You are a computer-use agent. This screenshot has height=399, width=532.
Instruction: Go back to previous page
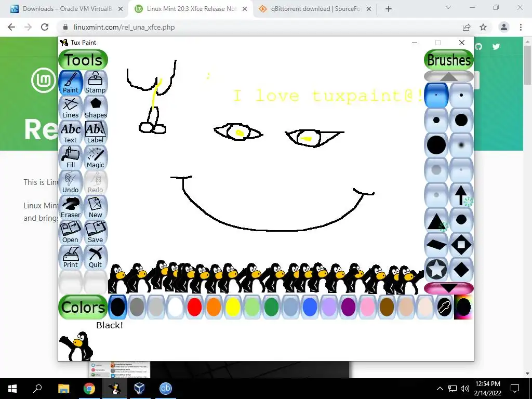(x=11, y=27)
